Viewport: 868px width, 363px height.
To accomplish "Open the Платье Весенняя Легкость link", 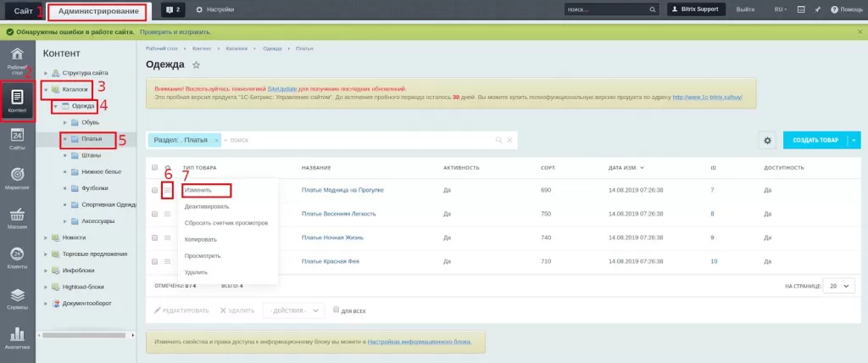I will pyautogui.click(x=340, y=214).
